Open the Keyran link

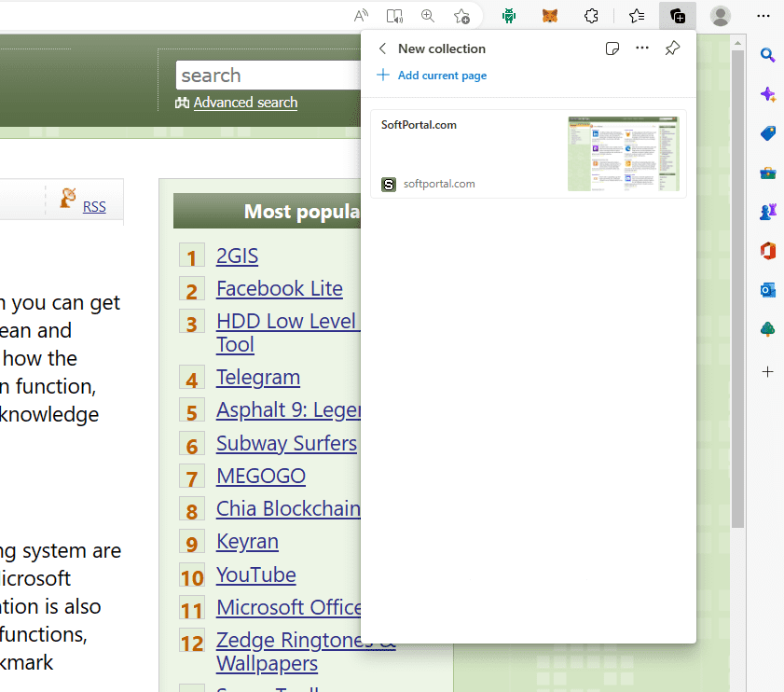(x=247, y=542)
